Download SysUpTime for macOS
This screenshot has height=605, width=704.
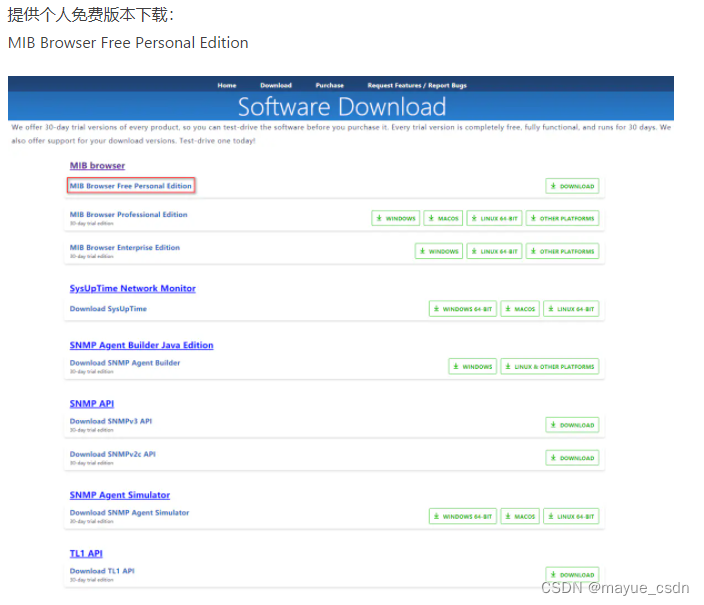pyautogui.click(x=520, y=309)
